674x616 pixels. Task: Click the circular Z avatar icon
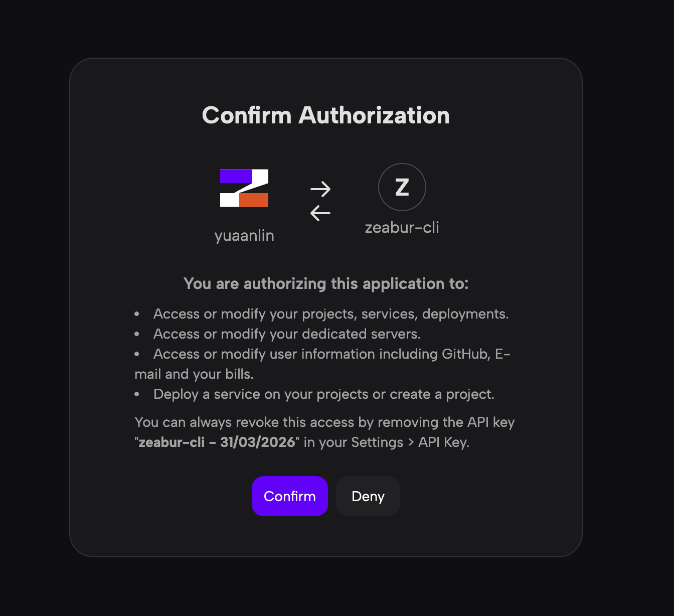pos(402,187)
